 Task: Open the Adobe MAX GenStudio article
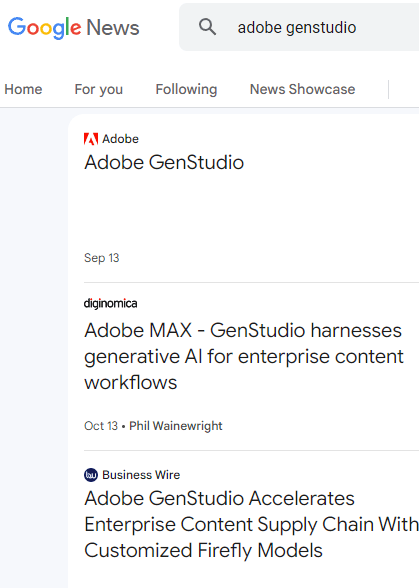(x=244, y=356)
